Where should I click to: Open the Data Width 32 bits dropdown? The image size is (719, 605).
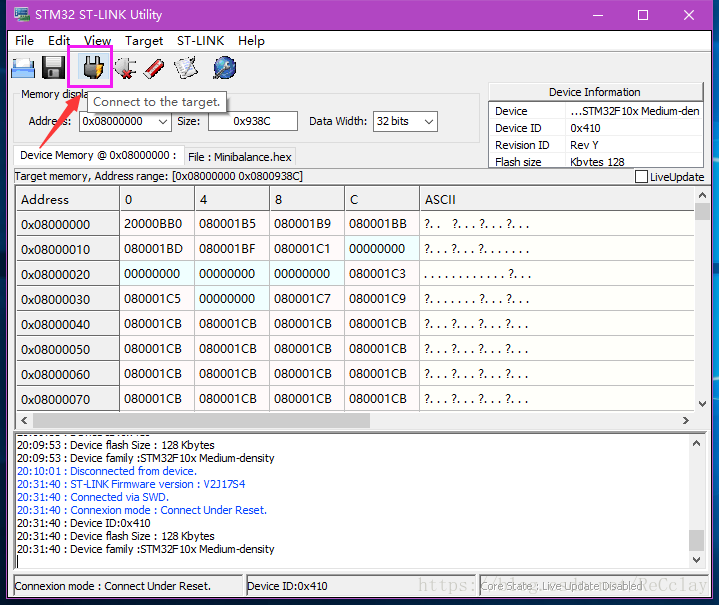point(428,121)
